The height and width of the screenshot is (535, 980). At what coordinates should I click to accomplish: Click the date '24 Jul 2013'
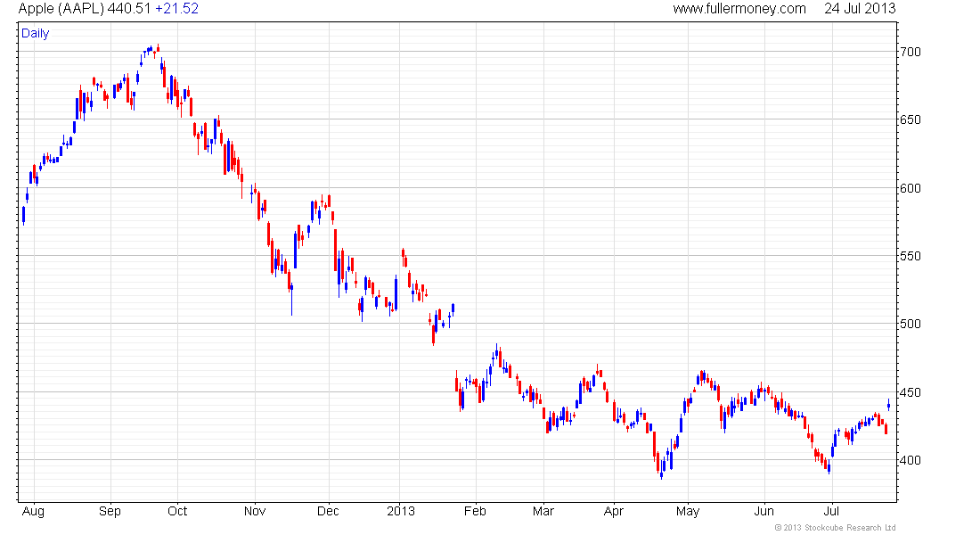click(860, 9)
